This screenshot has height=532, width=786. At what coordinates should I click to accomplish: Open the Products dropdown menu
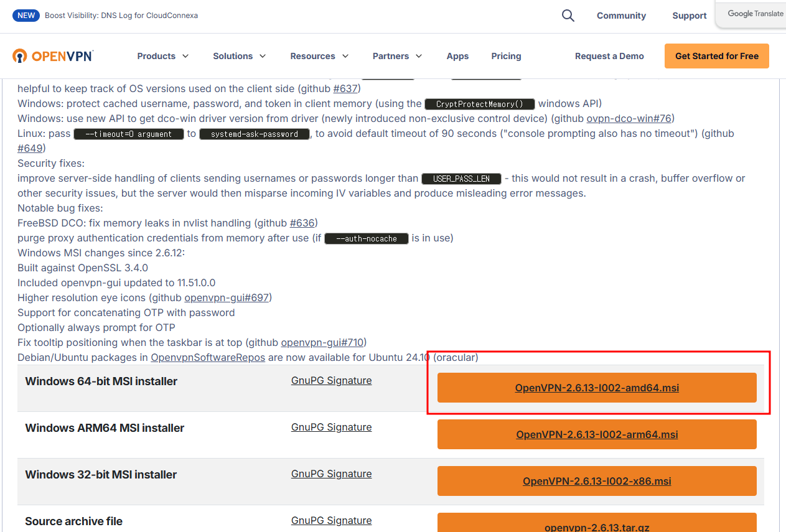(163, 56)
